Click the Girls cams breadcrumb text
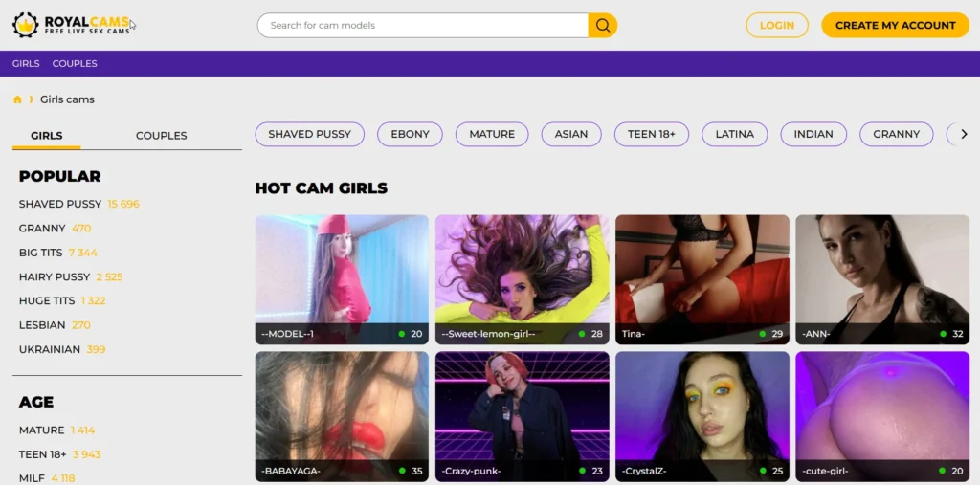 [67, 99]
